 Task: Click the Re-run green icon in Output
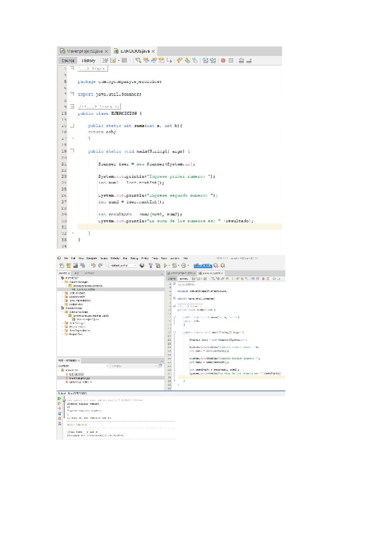pos(59,399)
